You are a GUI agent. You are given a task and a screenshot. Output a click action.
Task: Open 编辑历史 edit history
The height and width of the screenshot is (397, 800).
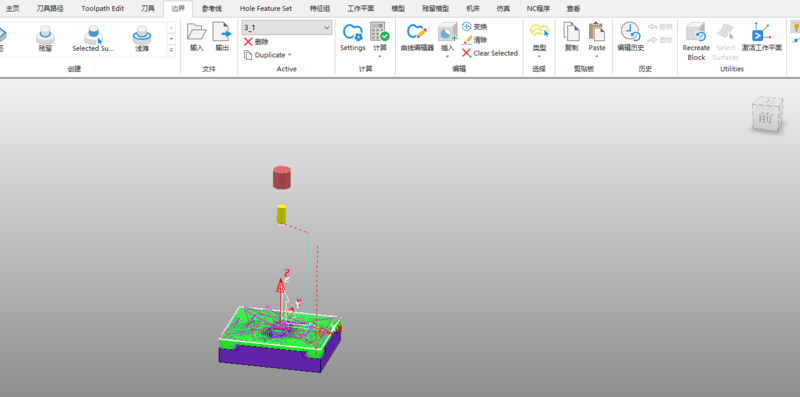631,37
